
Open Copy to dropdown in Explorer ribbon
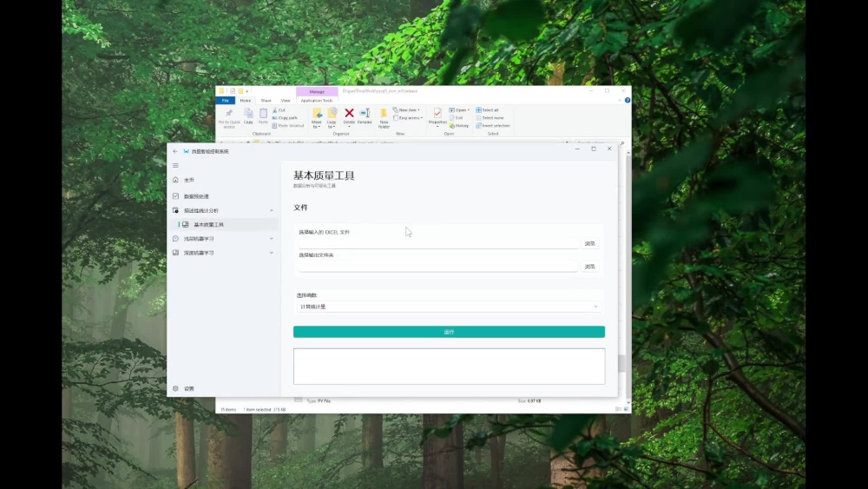pos(332,118)
